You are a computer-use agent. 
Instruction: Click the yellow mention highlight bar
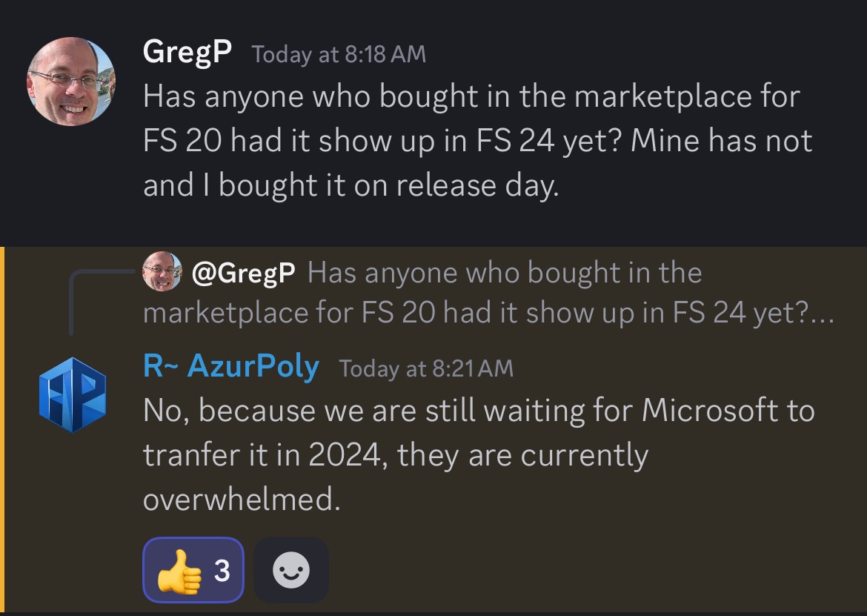tap(2, 430)
